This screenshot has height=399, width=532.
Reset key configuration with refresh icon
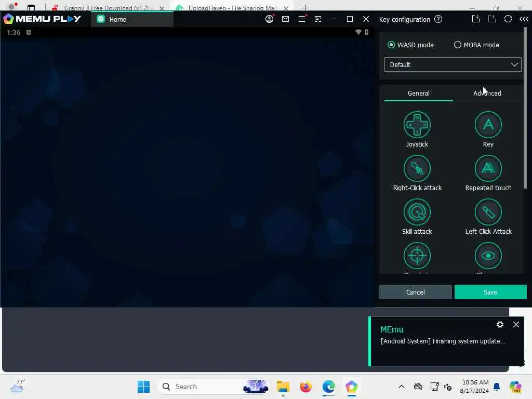[508, 19]
